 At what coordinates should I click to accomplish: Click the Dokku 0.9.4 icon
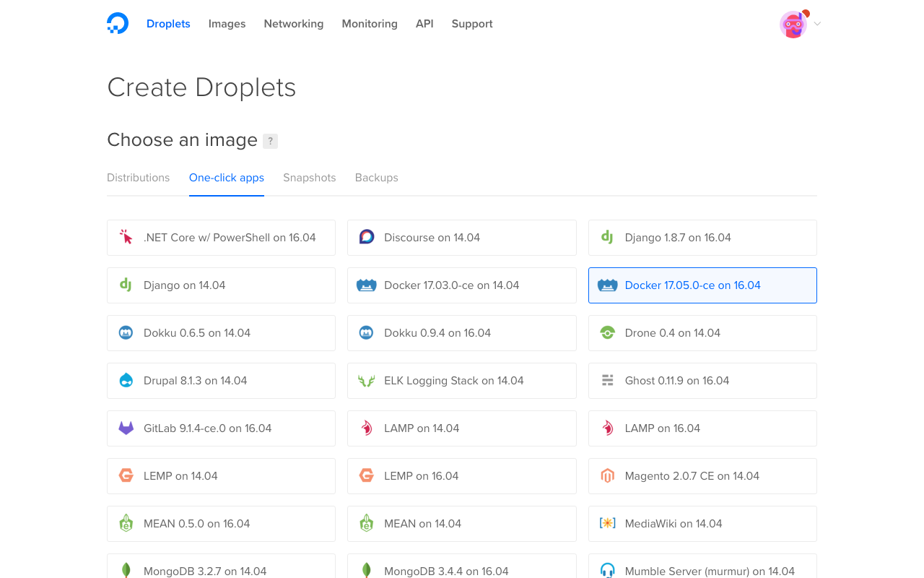click(367, 333)
